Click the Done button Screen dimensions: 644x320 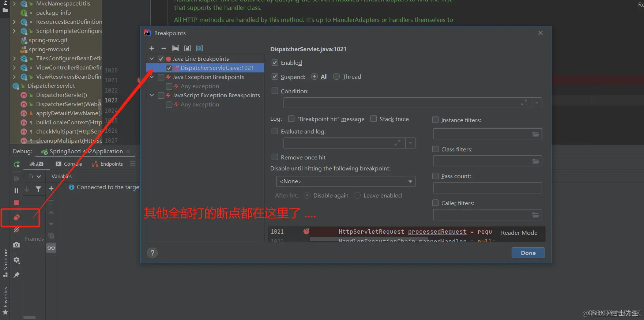528,253
